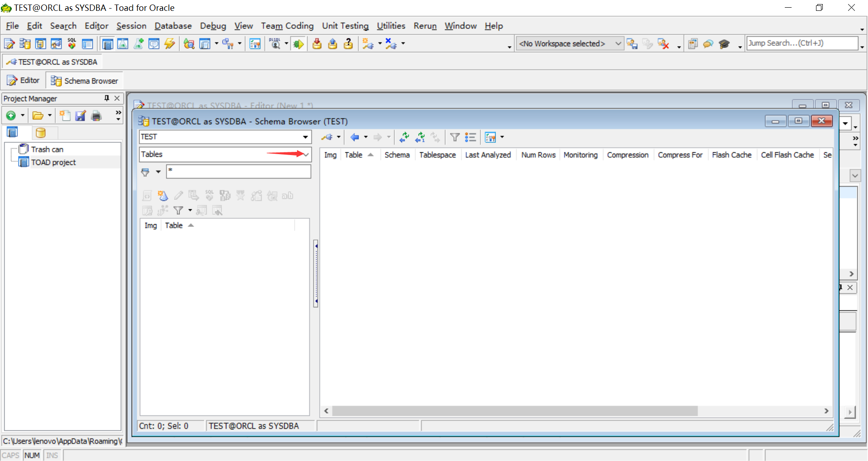Image resolution: width=868 pixels, height=461 pixels.
Task: Open the Team Coding menu
Action: point(287,26)
